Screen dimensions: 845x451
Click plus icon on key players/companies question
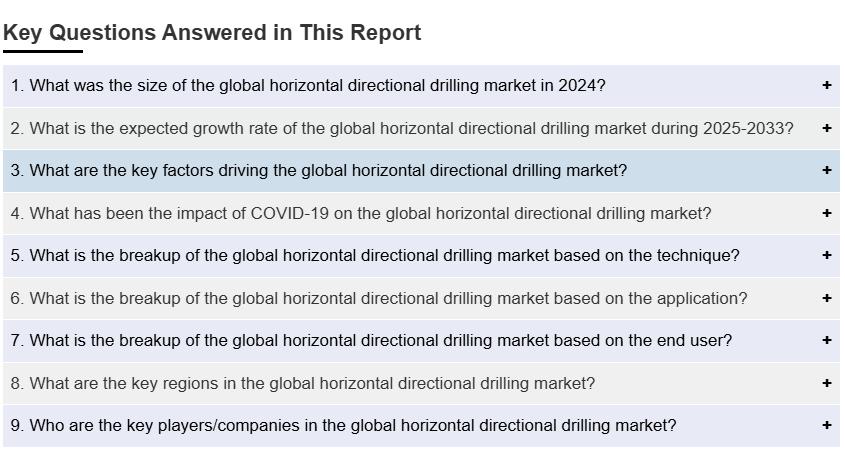[x=827, y=425]
